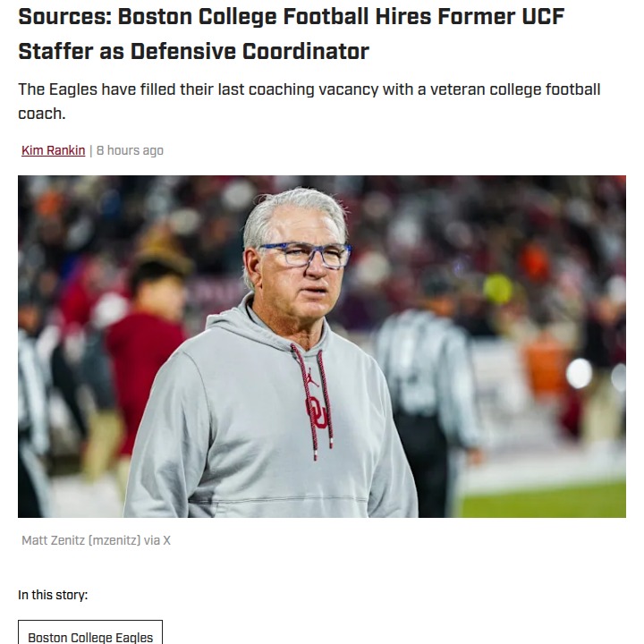Click the Matt Zenitz photo credit caption

click(96, 540)
